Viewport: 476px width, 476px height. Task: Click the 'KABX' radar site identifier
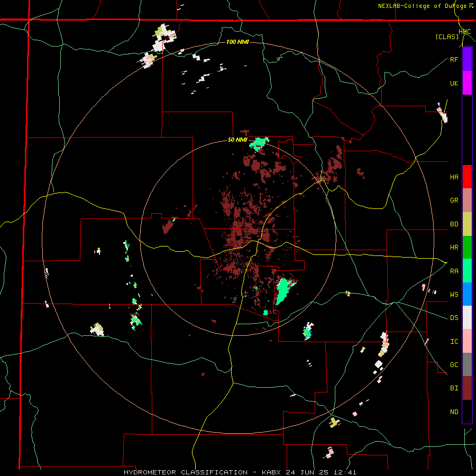point(272,472)
